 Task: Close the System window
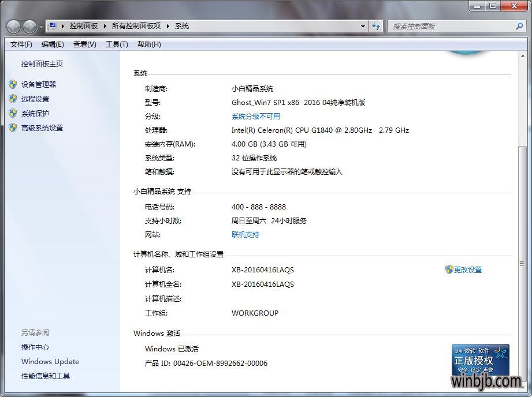click(x=514, y=6)
